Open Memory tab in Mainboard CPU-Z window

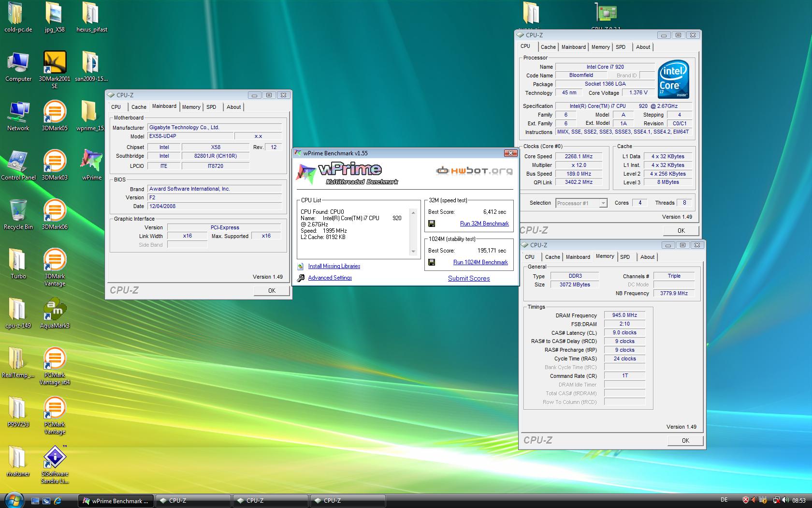click(191, 107)
